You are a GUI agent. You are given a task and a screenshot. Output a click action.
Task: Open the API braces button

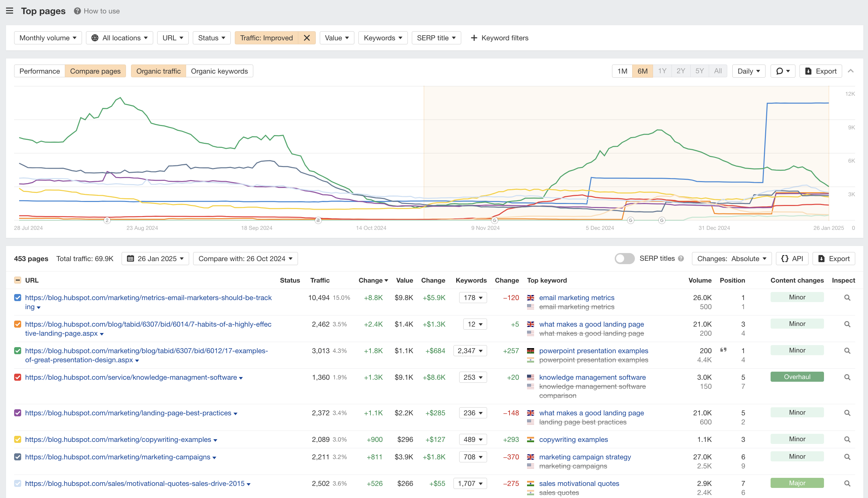[792, 259]
